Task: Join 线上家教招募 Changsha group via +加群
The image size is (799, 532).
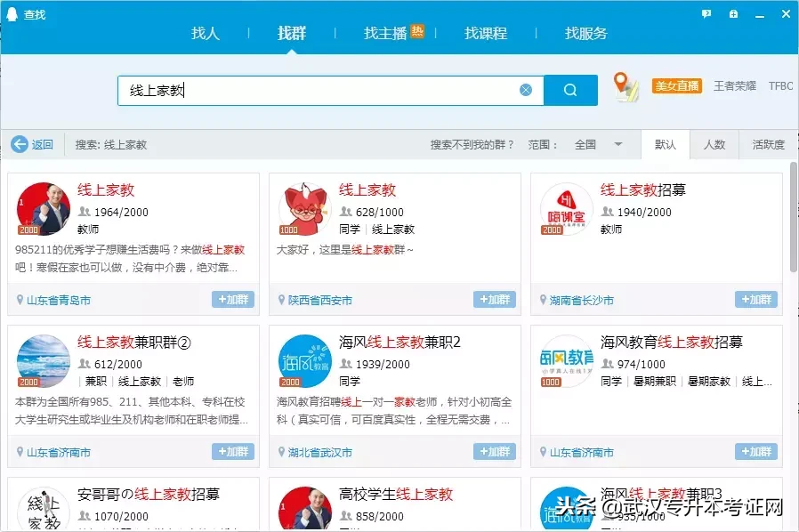Action: (756, 299)
